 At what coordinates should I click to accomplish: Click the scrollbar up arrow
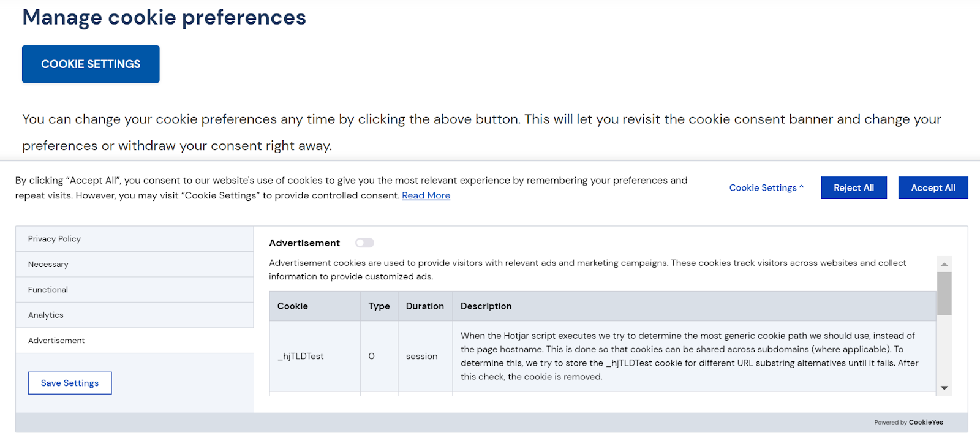click(944, 264)
